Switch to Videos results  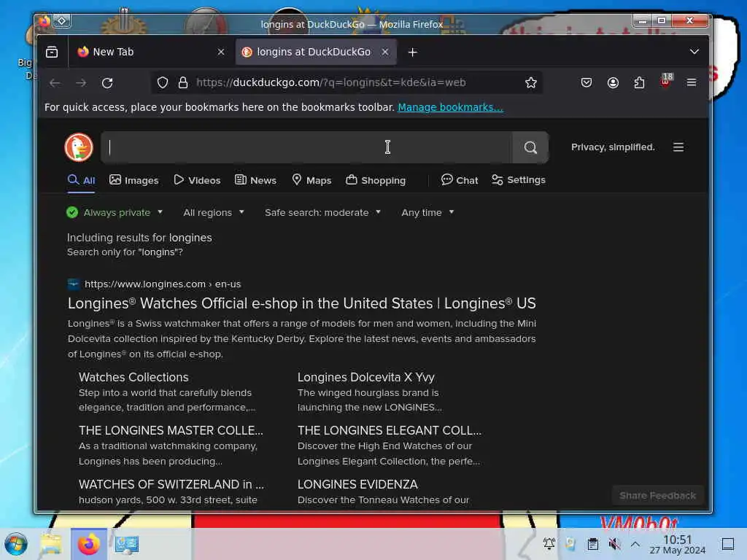coord(197,181)
